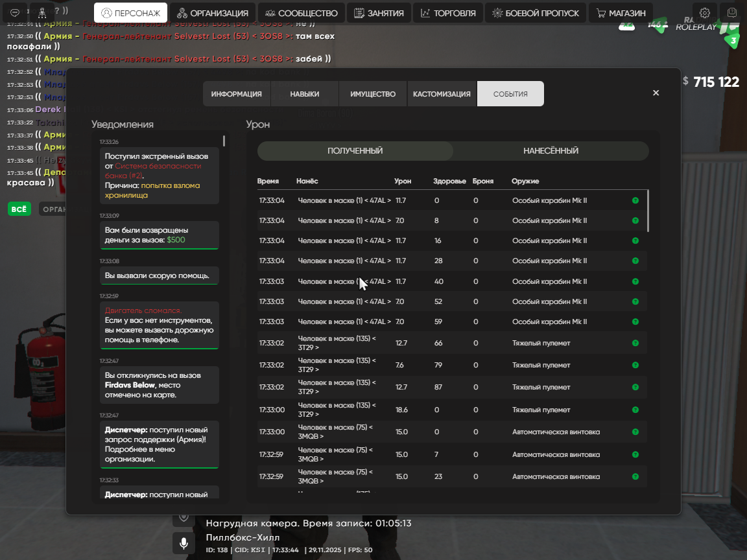Click the settings gear icon
747x560 pixels.
coord(705,13)
